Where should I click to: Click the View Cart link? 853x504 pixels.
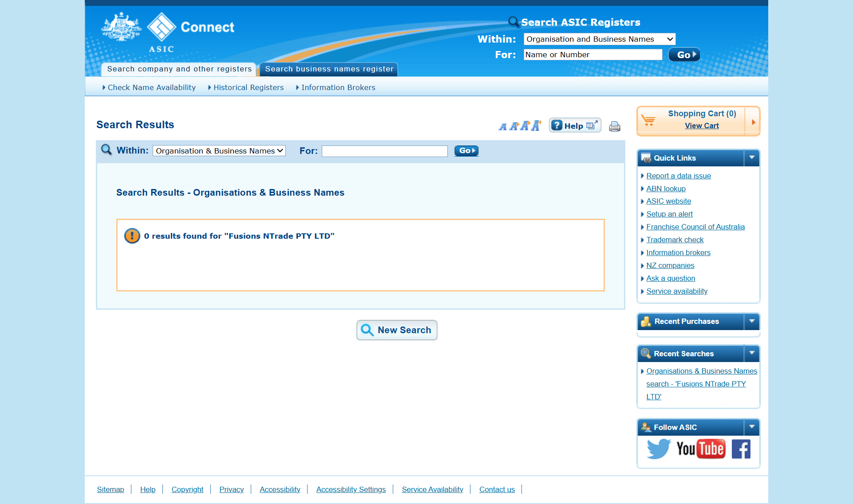coord(702,126)
